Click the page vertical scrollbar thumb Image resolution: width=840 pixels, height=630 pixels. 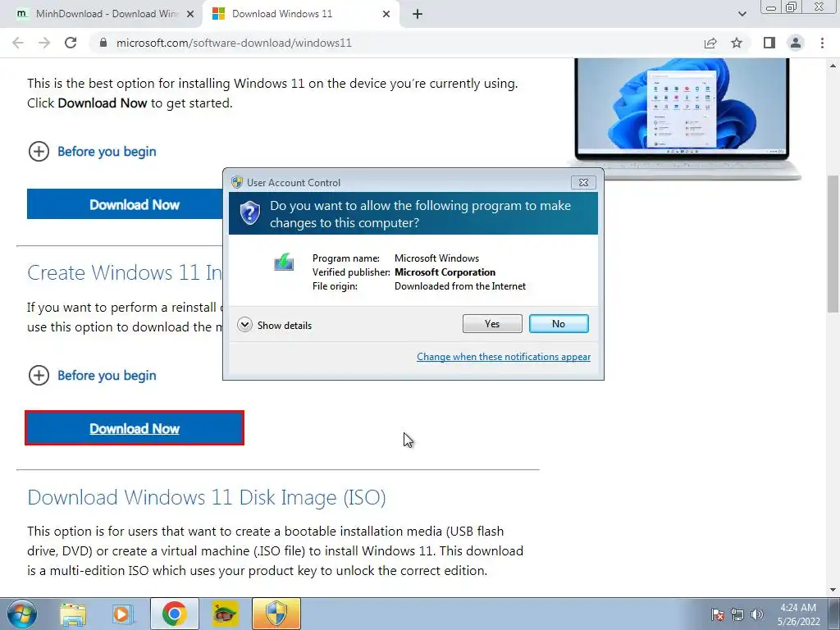tap(833, 244)
